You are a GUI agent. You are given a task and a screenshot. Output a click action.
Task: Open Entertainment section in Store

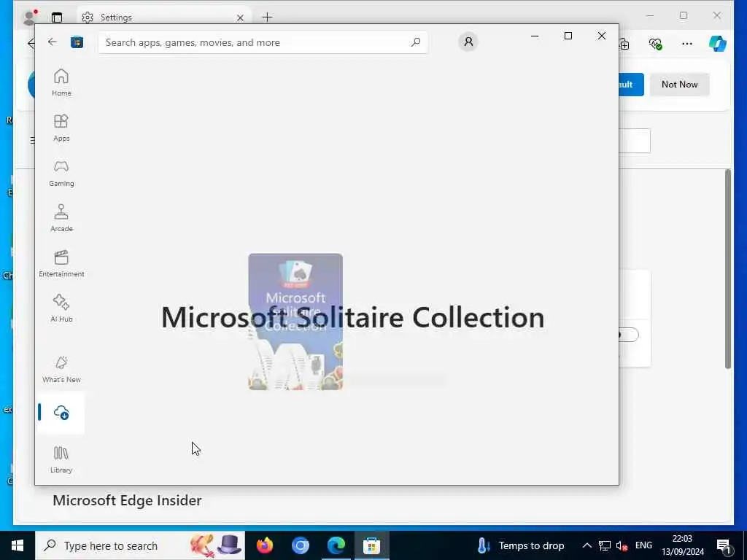61,263
